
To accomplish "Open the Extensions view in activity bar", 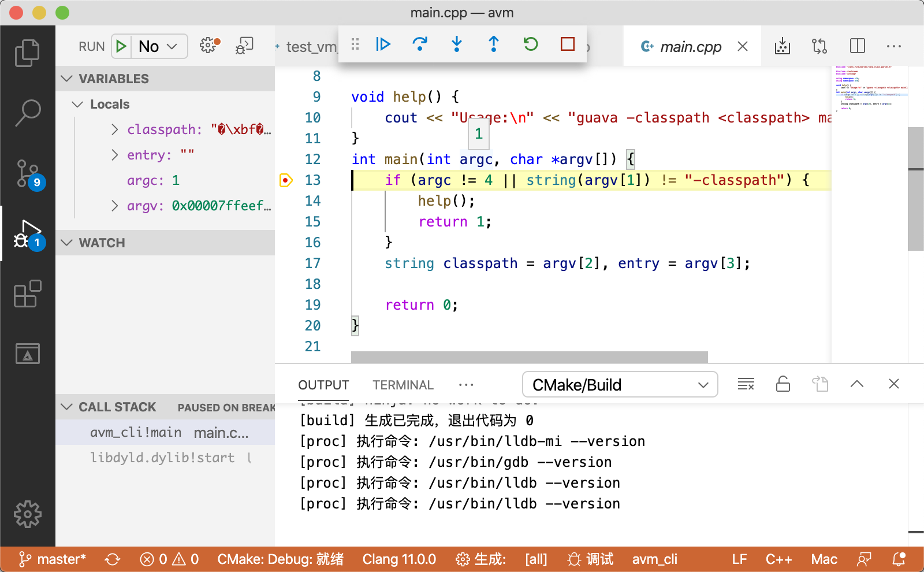I will [28, 294].
